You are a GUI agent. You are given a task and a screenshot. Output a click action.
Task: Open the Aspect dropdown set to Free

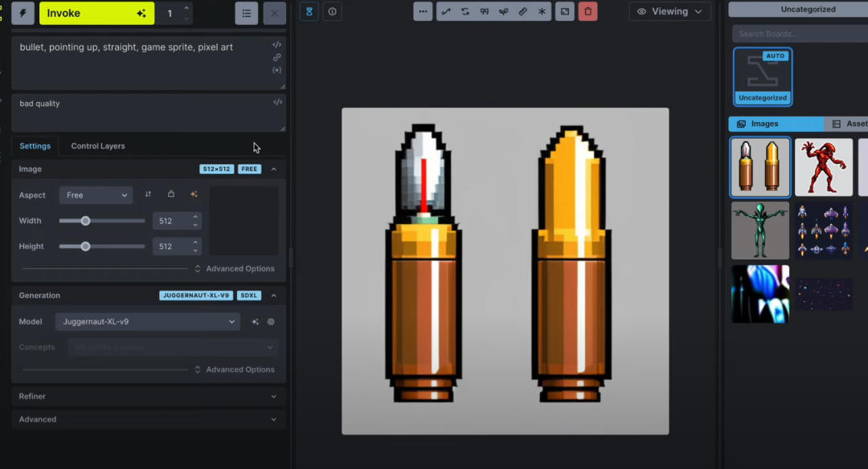tap(96, 195)
